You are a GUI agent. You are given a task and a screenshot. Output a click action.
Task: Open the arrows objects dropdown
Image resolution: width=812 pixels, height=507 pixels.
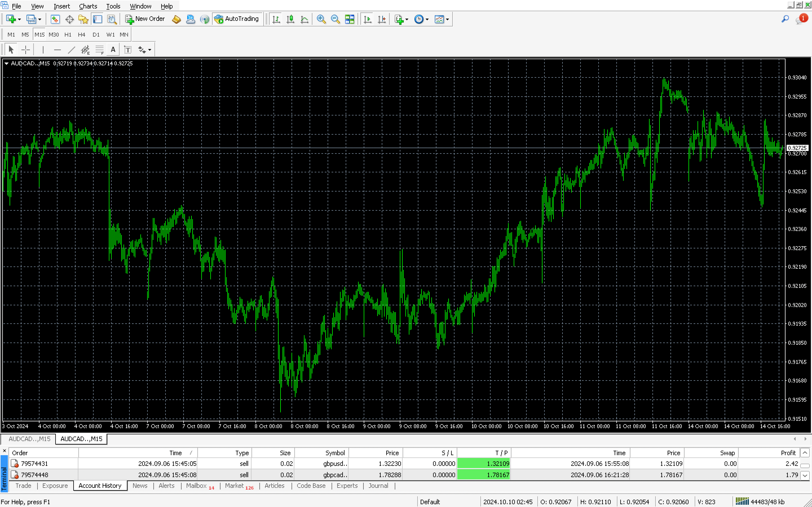[x=150, y=50]
